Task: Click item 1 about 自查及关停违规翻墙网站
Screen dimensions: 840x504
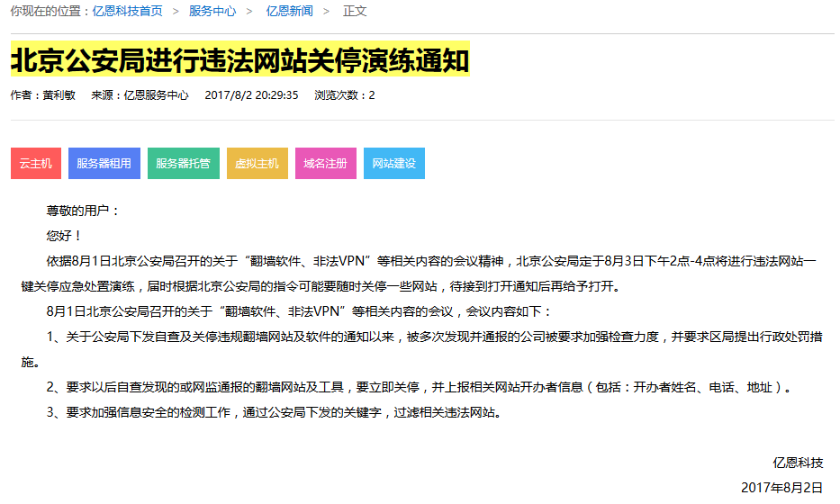Action: pyautogui.click(x=421, y=349)
